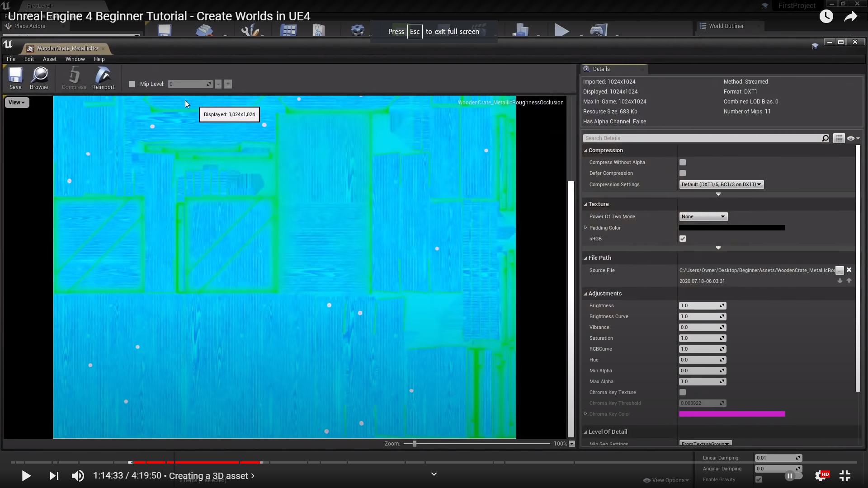The width and height of the screenshot is (868, 488).
Task: Open the Compression Settings dropdown
Action: point(721,184)
